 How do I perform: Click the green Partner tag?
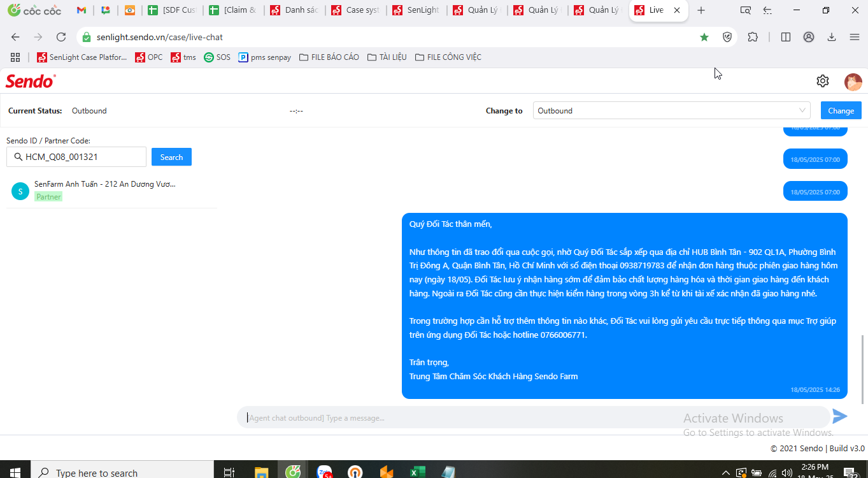coord(48,197)
